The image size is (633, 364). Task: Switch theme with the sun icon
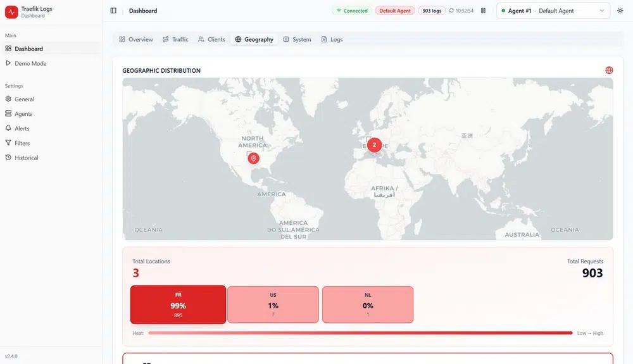pos(620,11)
